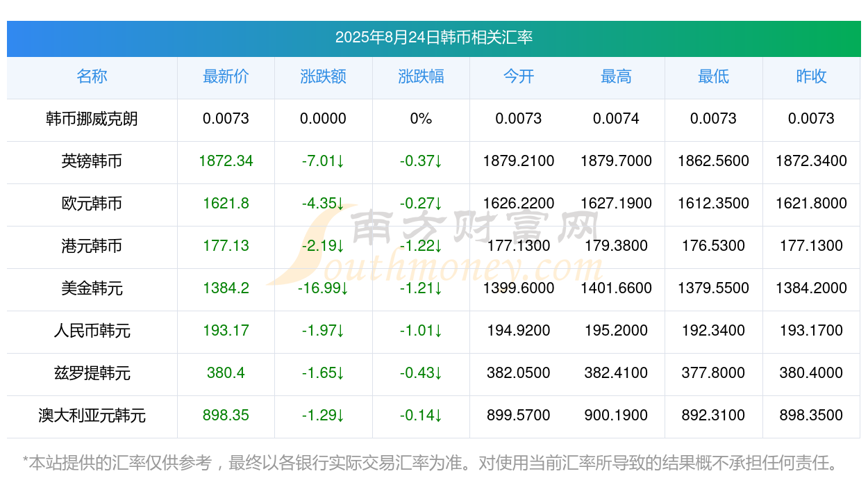Click latest price 898.35
Viewport: 868px width, 485px height.
coord(226,416)
